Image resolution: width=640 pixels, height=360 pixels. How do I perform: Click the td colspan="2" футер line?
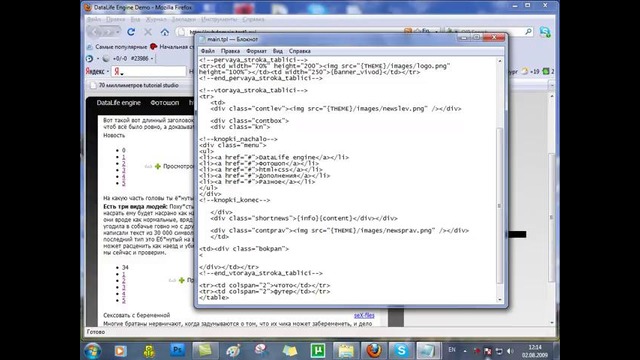[264, 291]
